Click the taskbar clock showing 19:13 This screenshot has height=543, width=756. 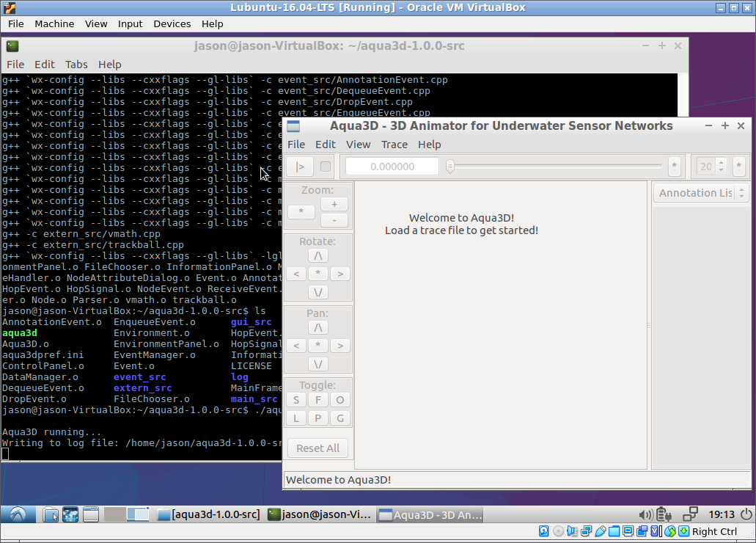[x=722, y=514]
